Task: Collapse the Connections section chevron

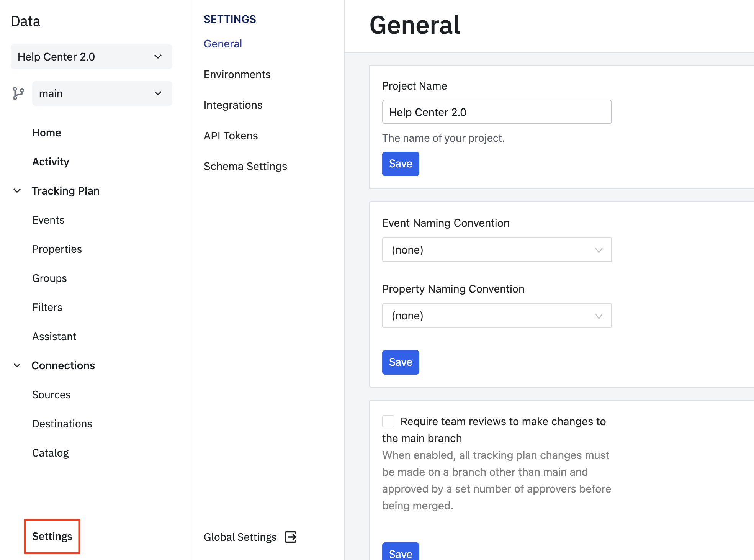Action: [x=17, y=365]
